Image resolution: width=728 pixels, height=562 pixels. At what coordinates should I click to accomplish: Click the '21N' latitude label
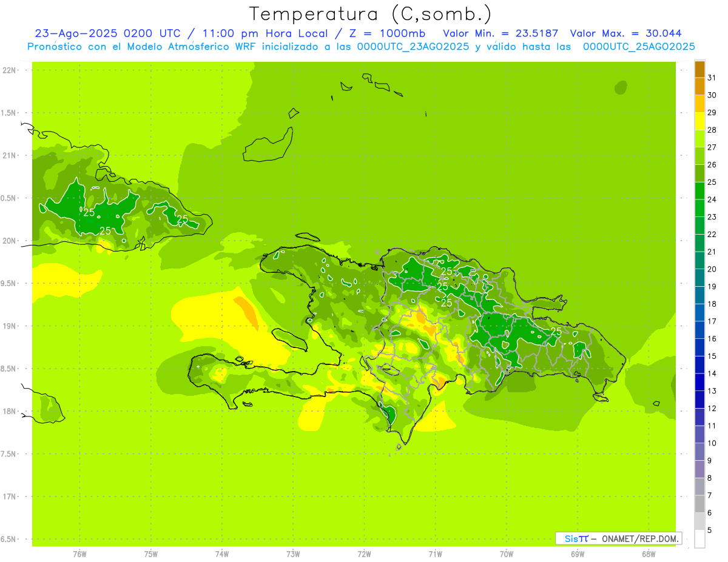pos(10,156)
